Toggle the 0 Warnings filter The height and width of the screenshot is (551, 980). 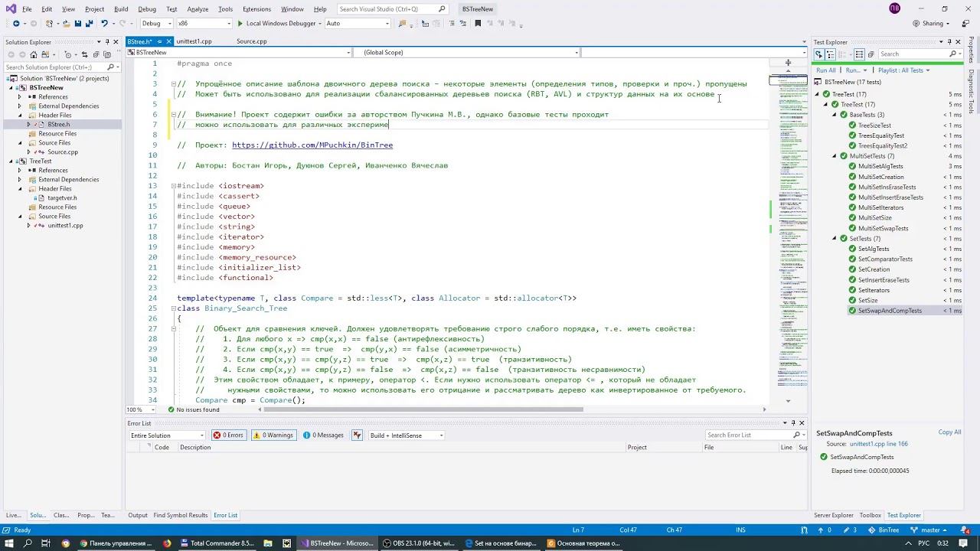(273, 435)
